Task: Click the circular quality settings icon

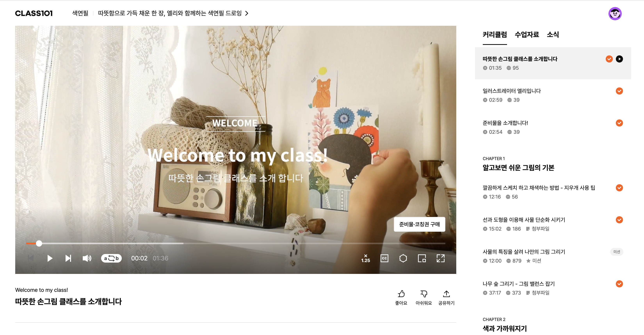Action: tap(403, 258)
